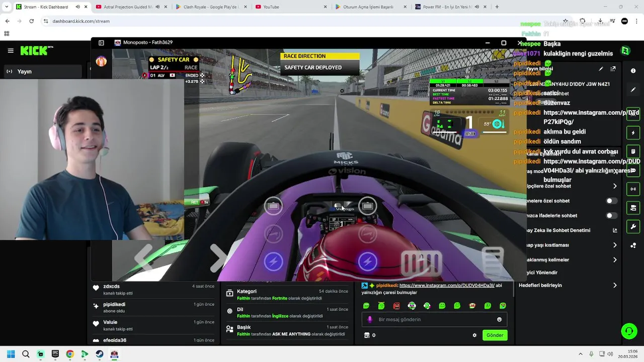Open Steam from the taskbar
Image resolution: width=644 pixels, height=362 pixels.
coord(100,354)
